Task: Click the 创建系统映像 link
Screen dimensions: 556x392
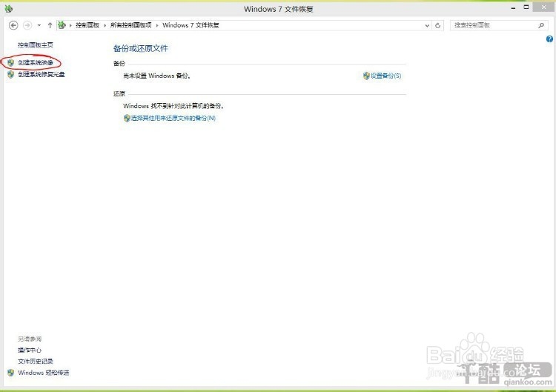Action: coord(36,63)
